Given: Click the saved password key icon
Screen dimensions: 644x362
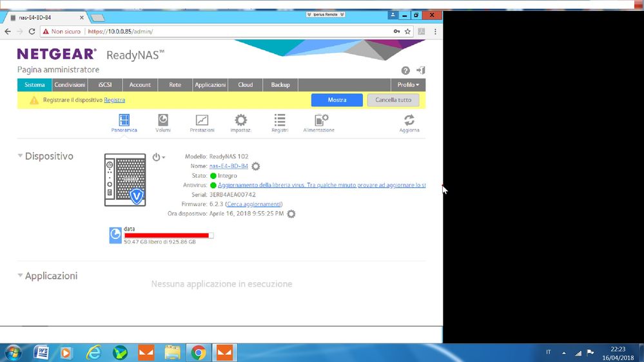Looking at the screenshot, I should (x=396, y=31).
